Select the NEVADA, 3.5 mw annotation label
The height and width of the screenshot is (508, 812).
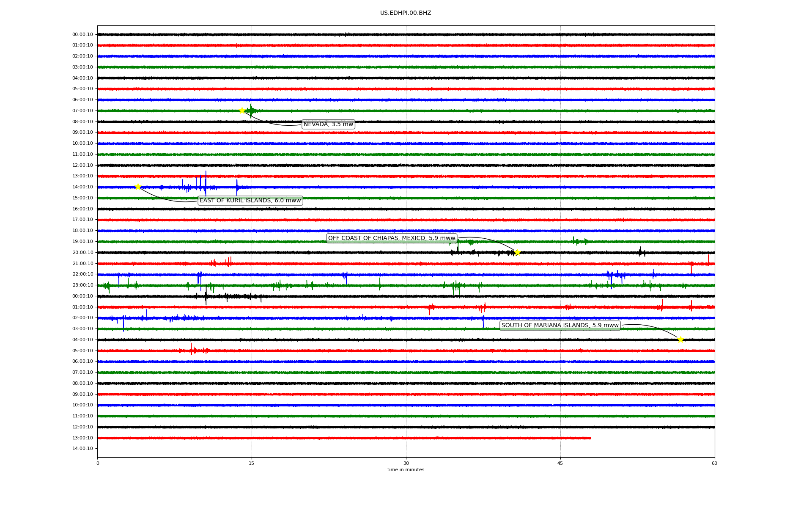click(328, 124)
